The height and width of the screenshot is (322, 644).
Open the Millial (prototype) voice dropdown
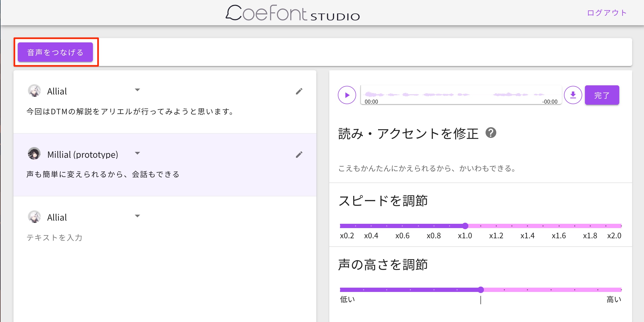[x=137, y=153]
